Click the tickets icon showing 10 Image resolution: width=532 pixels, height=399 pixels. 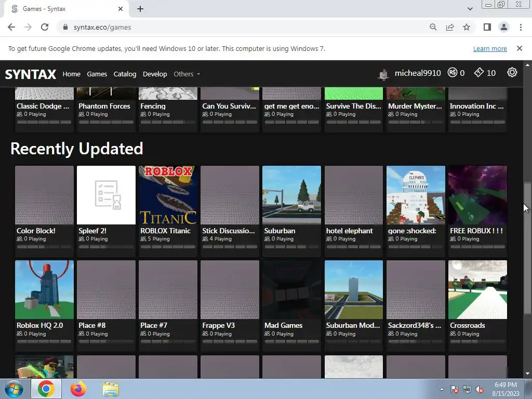(478, 72)
